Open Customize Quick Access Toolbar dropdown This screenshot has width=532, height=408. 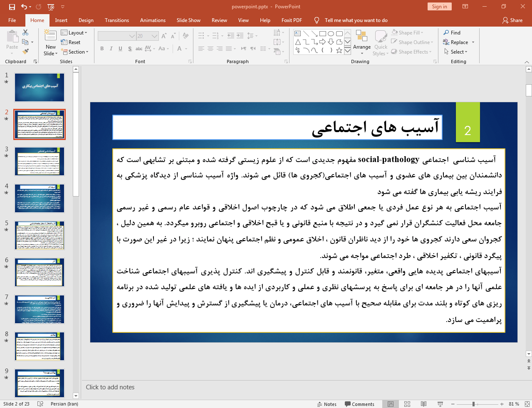pyautogui.click(x=63, y=7)
